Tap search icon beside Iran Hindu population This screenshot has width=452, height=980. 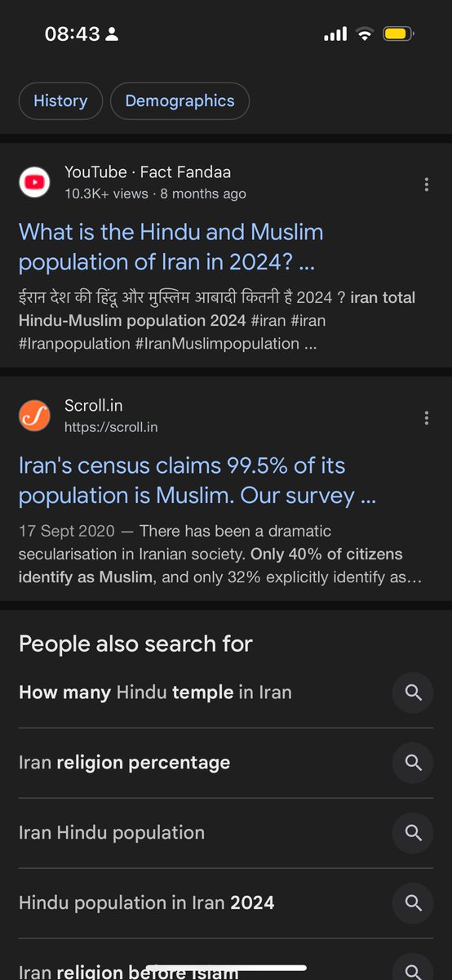[x=413, y=833]
